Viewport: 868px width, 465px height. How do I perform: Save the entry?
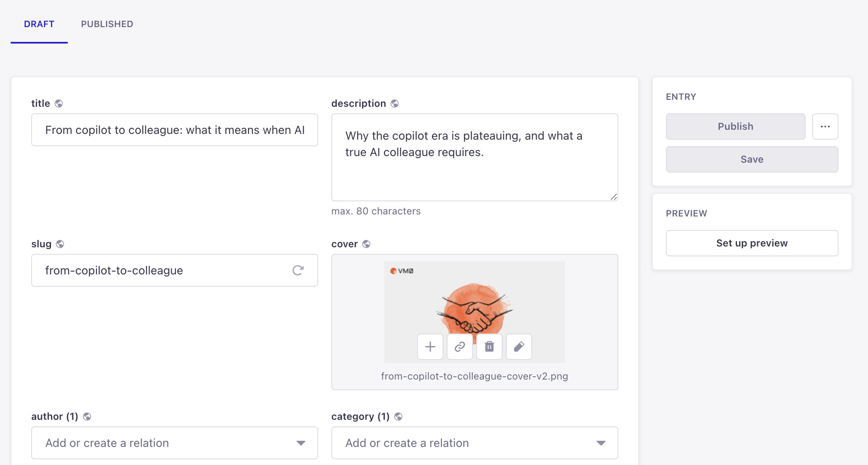pos(752,159)
